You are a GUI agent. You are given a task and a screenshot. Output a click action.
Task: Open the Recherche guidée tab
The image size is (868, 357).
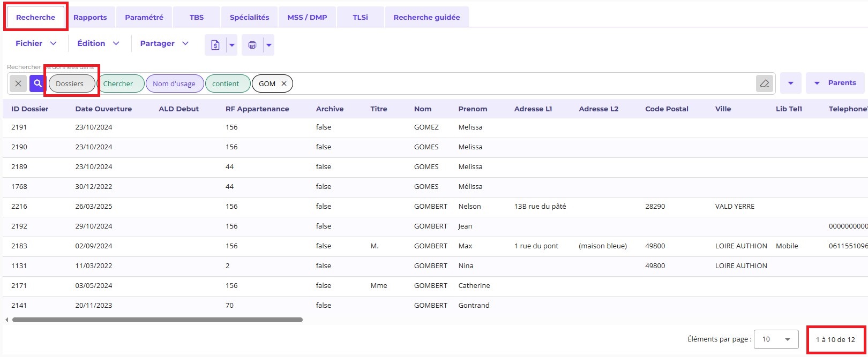(x=426, y=17)
